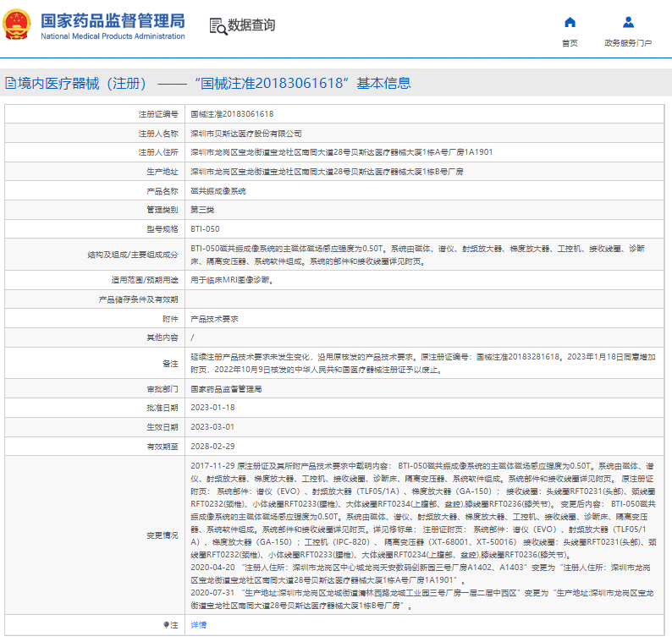Viewport: 672px width, 642px height.
Task: Click 国家药品监督管理局 header title
Action: [x=113, y=20]
